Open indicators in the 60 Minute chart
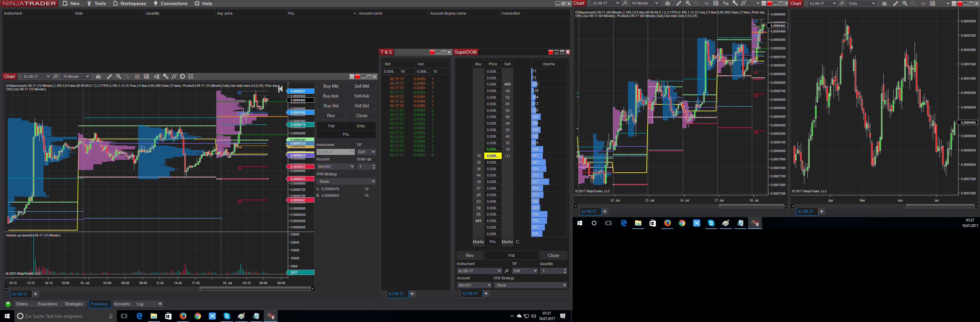 (735, 3)
